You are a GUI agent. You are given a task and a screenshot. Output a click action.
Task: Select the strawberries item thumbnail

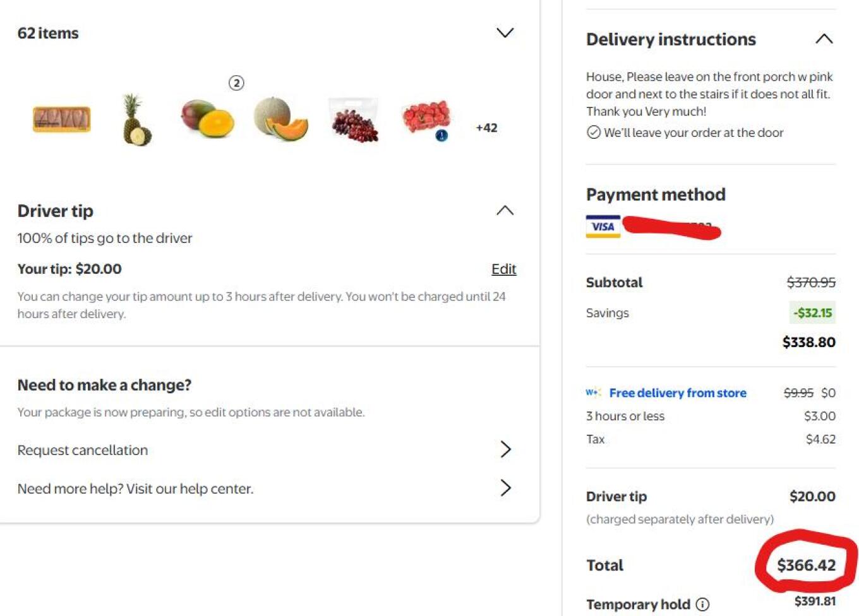(426, 119)
